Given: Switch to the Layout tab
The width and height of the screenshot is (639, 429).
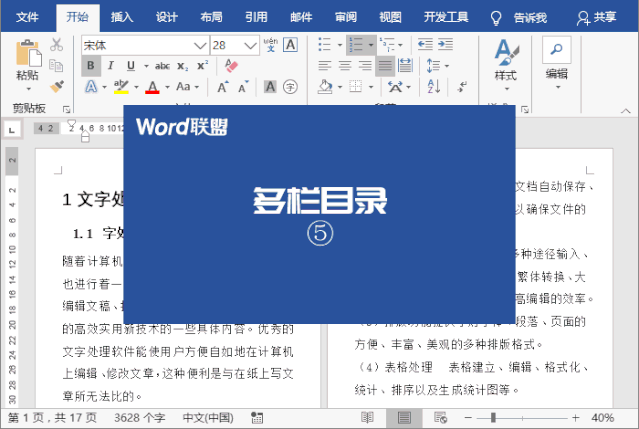Looking at the screenshot, I should (212, 17).
